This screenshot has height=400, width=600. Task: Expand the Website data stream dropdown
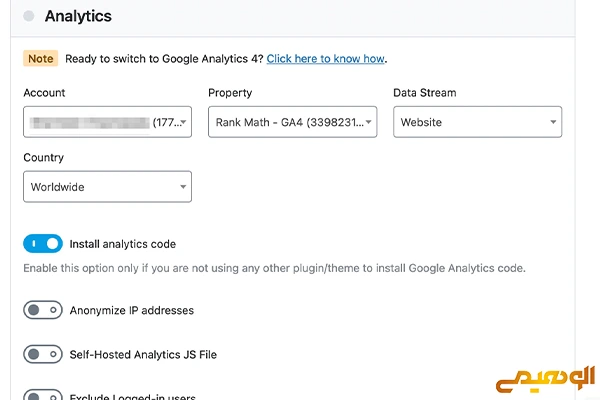[478, 122]
